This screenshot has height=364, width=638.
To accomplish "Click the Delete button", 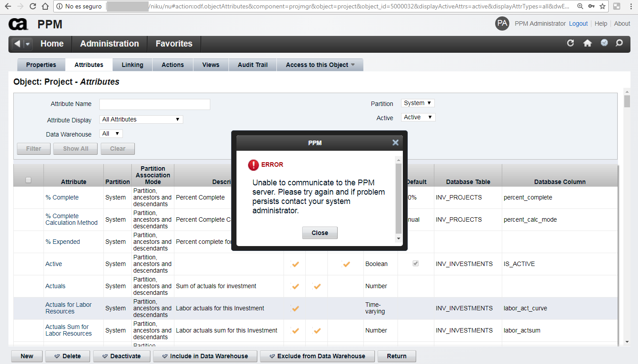I will (67, 356).
